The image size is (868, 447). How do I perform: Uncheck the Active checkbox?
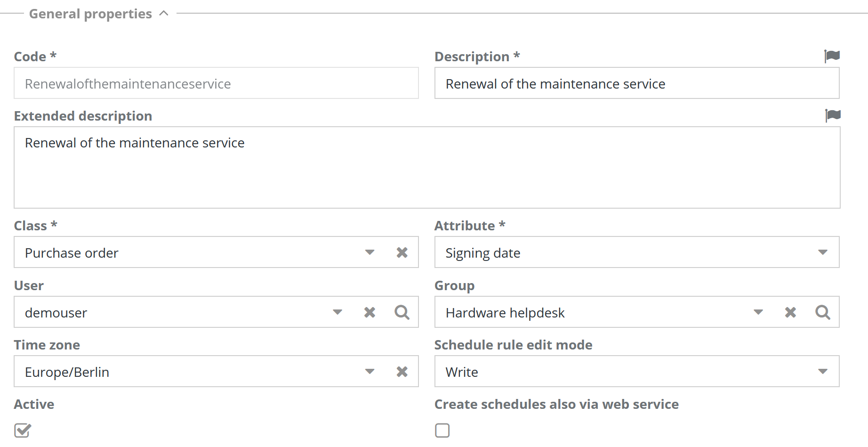(x=22, y=430)
